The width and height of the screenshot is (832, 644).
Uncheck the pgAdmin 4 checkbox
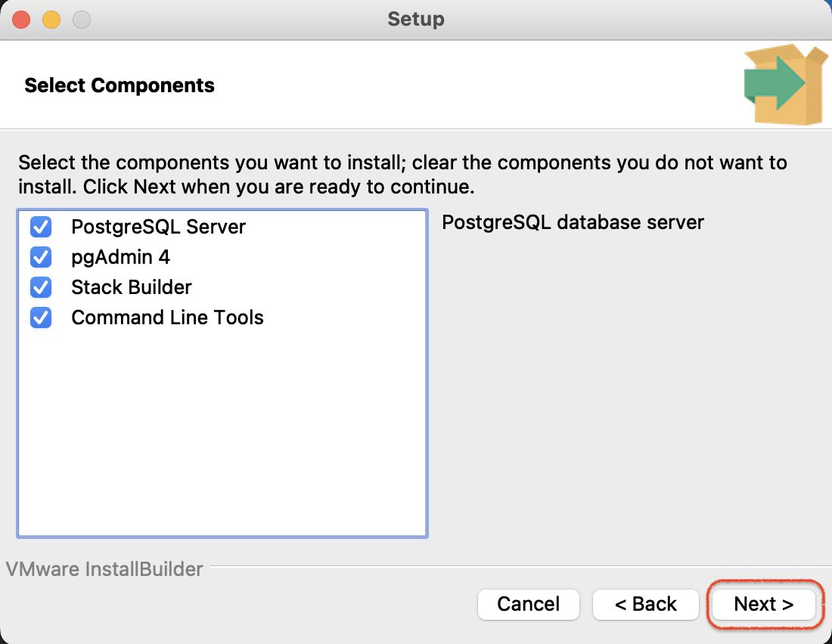point(41,257)
